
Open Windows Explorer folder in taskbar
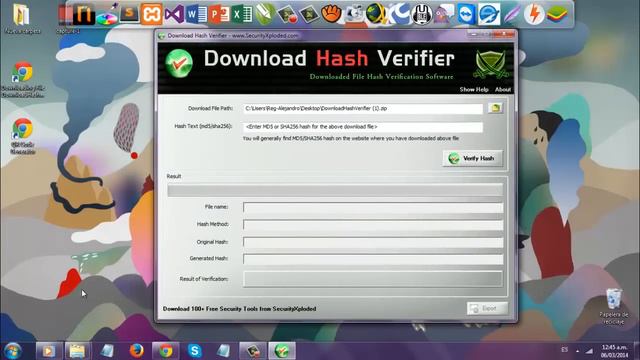tap(77, 351)
